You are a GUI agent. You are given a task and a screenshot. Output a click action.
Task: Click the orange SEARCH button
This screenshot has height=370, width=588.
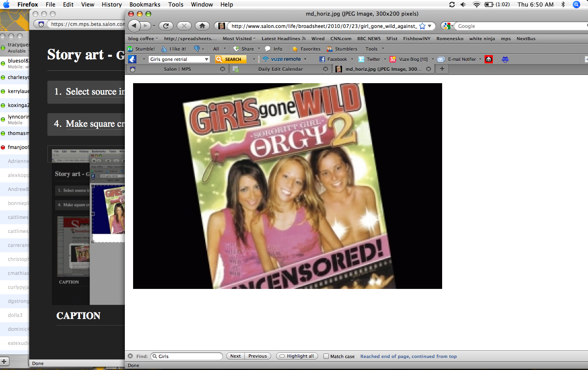(231, 59)
